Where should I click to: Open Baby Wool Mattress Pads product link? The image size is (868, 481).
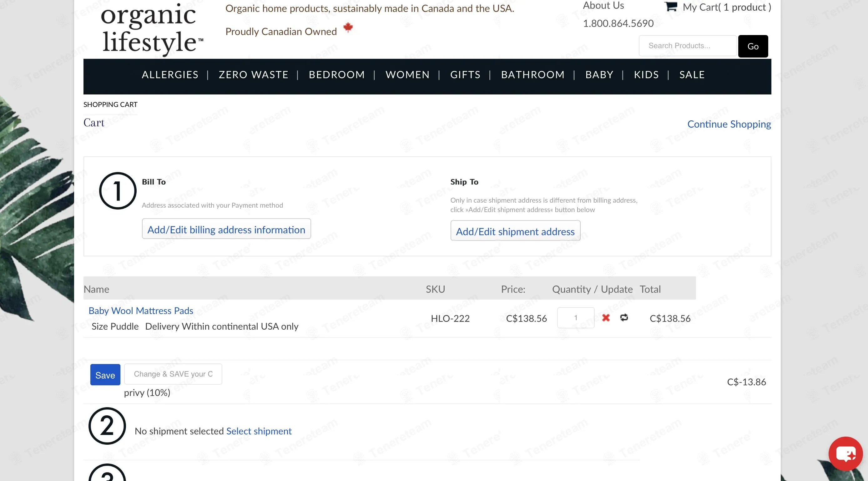(x=141, y=311)
